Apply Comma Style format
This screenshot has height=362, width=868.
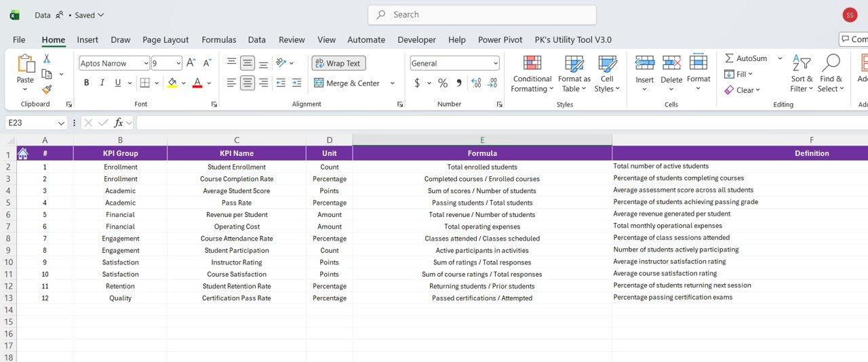point(459,83)
